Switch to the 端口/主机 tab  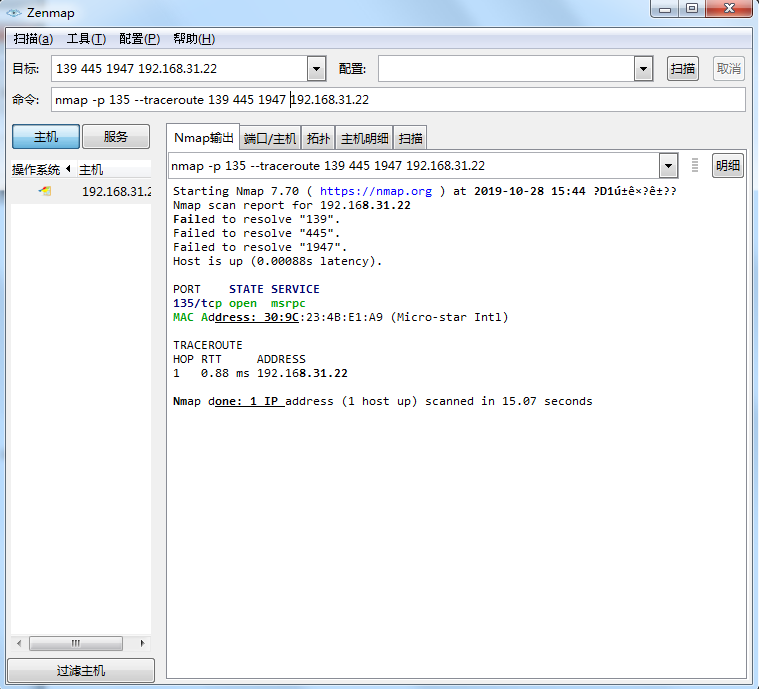[270, 139]
